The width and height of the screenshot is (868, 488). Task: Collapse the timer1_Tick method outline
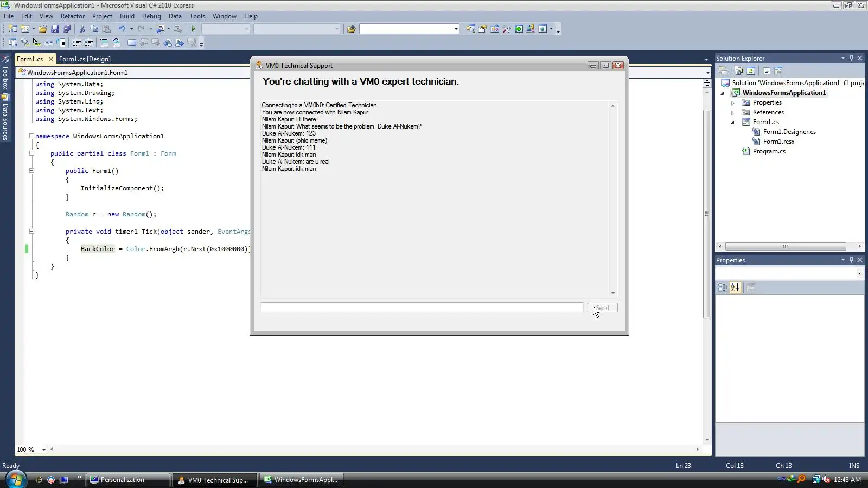[x=31, y=232]
